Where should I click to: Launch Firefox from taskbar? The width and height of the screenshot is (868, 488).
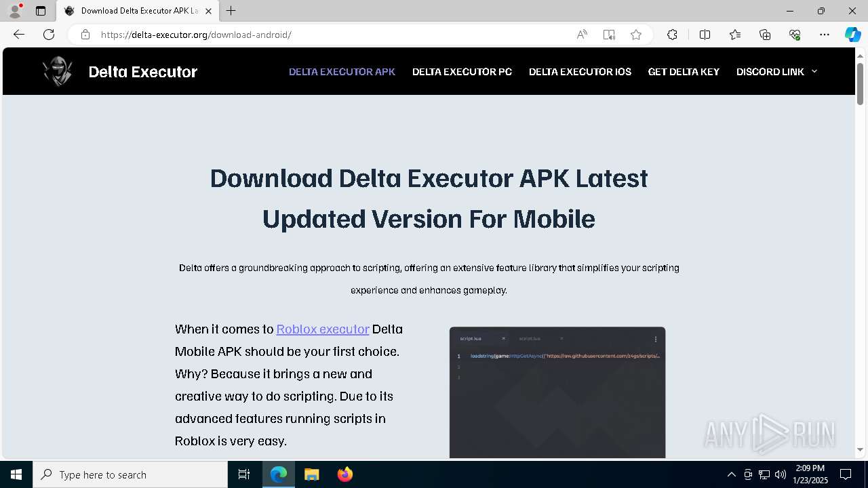tap(344, 474)
